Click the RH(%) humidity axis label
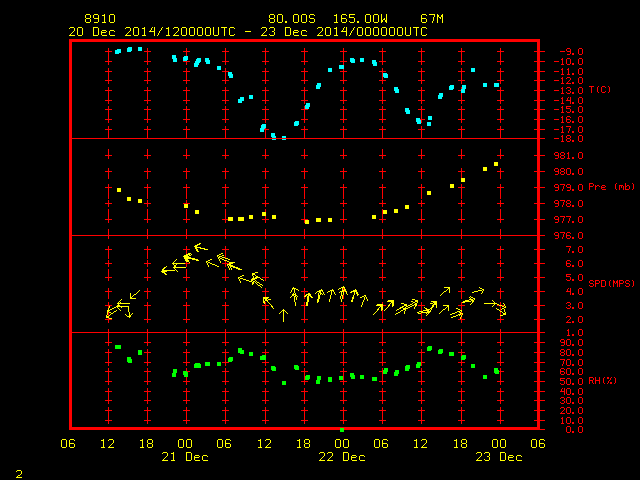640x480 pixels. [x=602, y=380]
